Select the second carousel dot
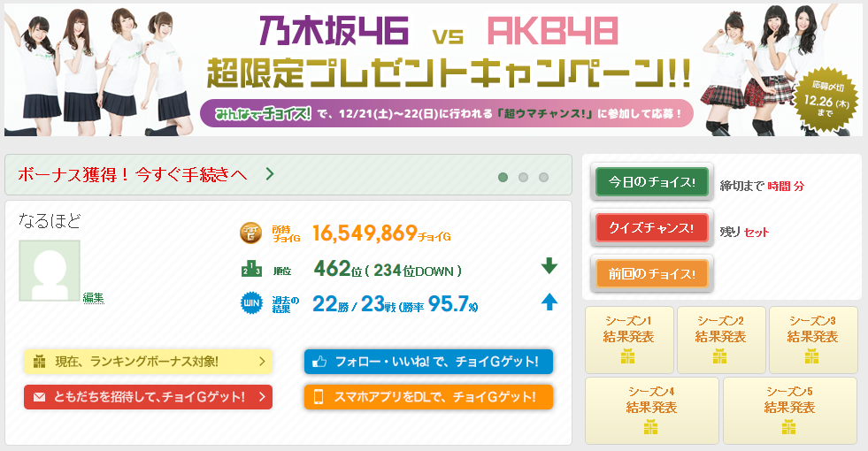Screen dimensions: 868x451 523,177
